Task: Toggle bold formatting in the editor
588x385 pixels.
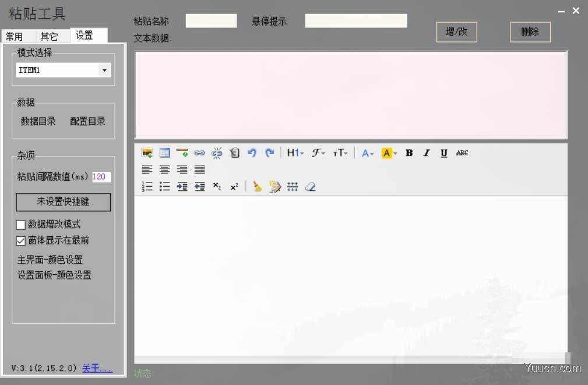Action: (409, 153)
